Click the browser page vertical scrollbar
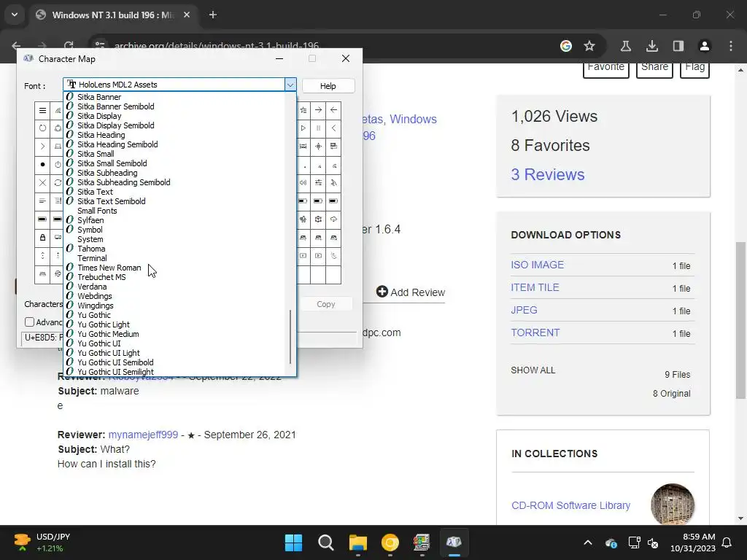 pyautogui.click(x=741, y=320)
